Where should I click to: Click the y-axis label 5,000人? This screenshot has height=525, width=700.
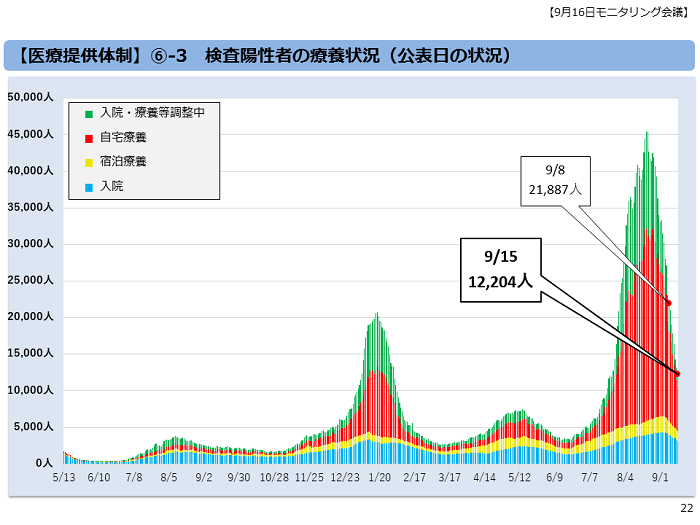pos(33,427)
